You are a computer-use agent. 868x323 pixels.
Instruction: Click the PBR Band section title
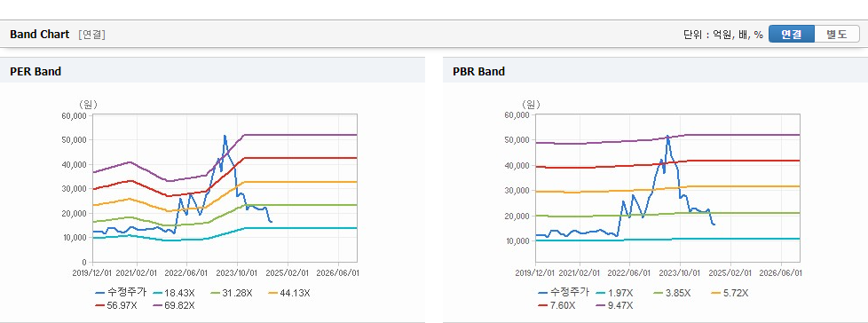pos(479,71)
